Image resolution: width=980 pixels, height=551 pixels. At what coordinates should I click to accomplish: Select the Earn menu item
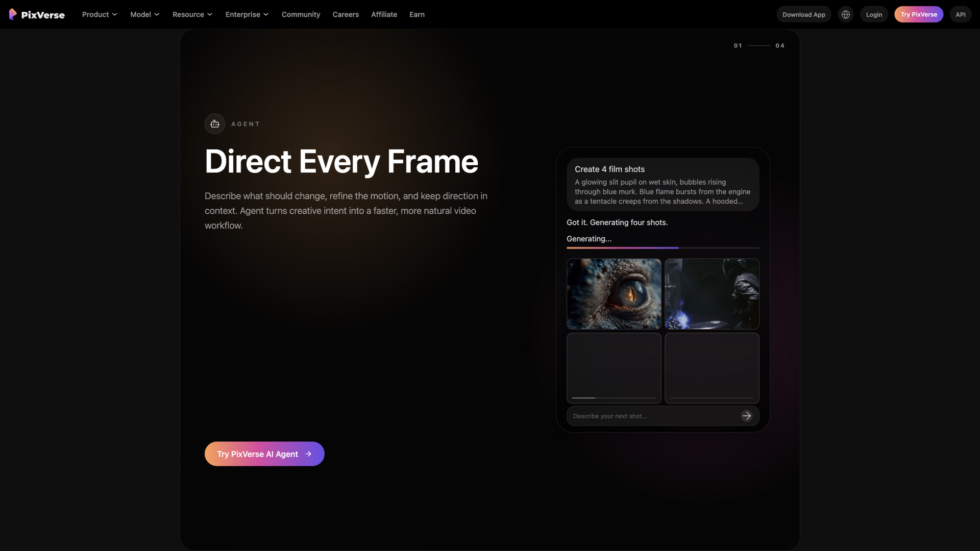(417, 14)
